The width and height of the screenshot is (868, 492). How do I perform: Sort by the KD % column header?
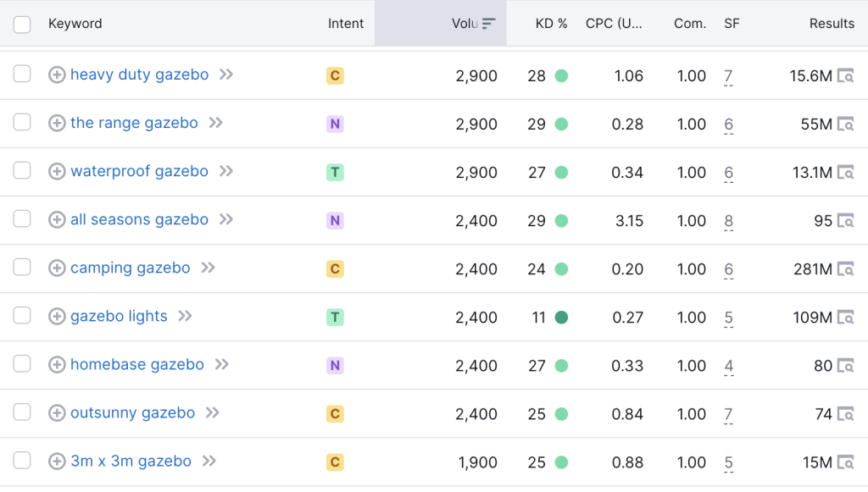click(551, 24)
